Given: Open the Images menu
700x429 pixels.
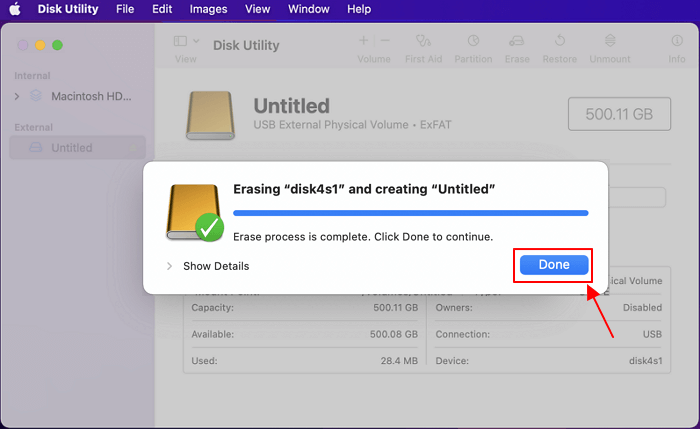Looking at the screenshot, I should [x=207, y=9].
